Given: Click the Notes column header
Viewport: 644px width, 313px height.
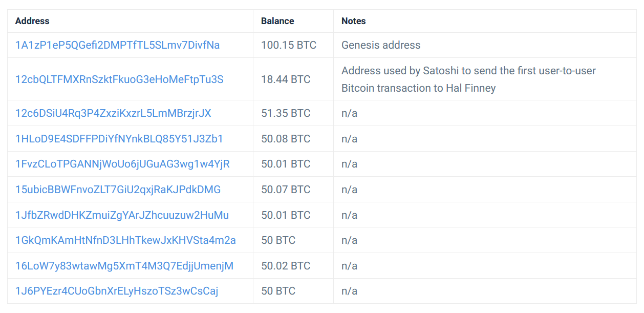Looking at the screenshot, I should pyautogui.click(x=354, y=21).
